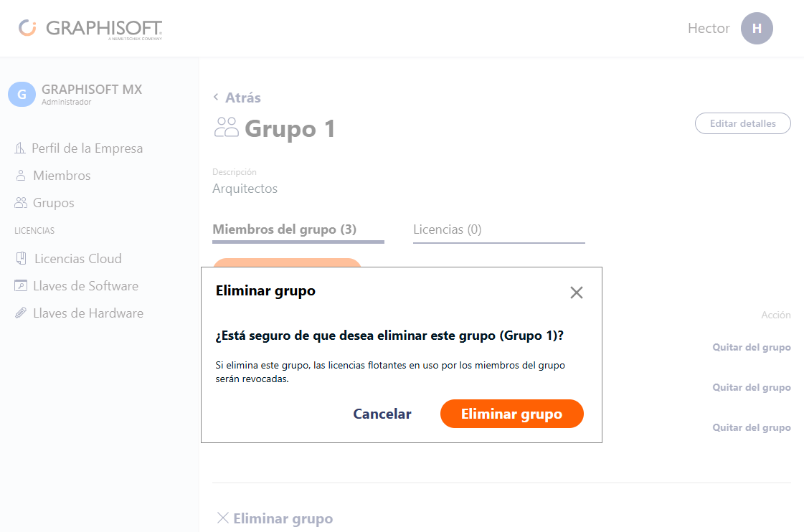804x532 pixels.
Task: Click Cancelar in the dialog
Action: (382, 414)
